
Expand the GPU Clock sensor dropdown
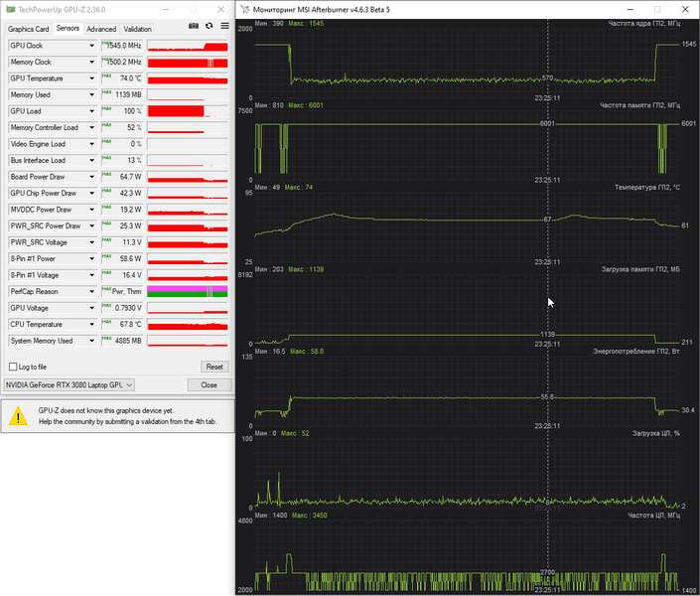(92, 46)
